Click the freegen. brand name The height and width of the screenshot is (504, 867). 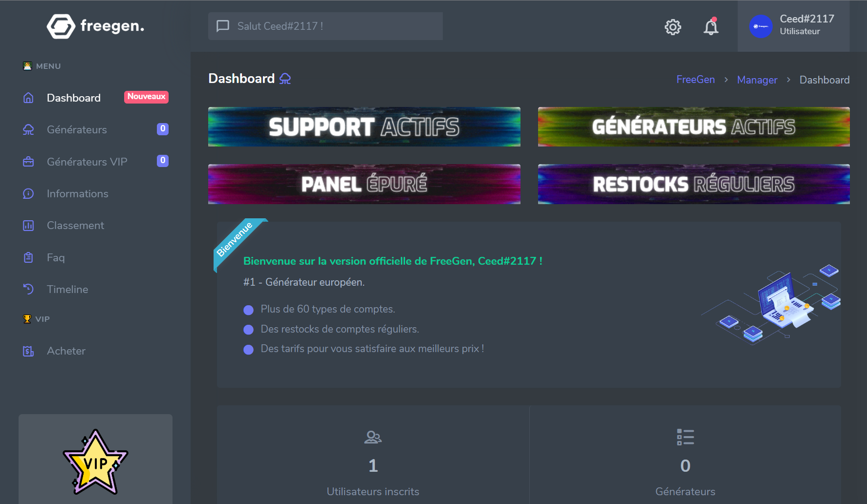point(112,26)
